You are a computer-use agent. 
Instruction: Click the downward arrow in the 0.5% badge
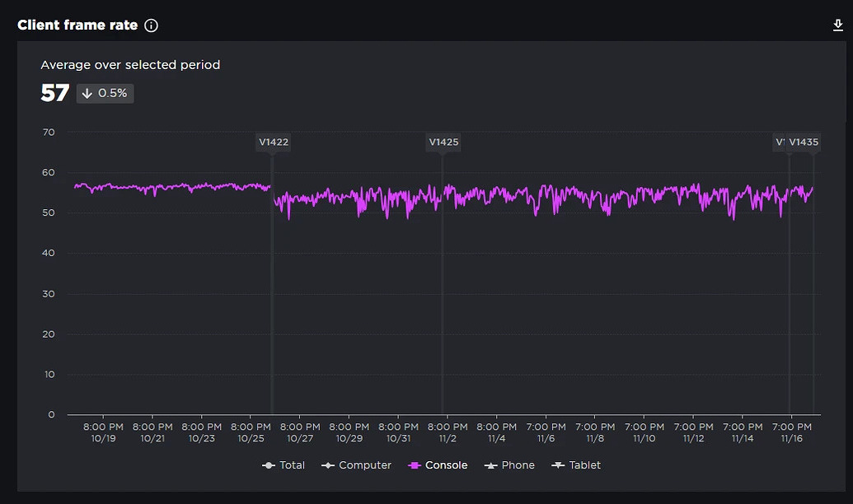click(87, 94)
